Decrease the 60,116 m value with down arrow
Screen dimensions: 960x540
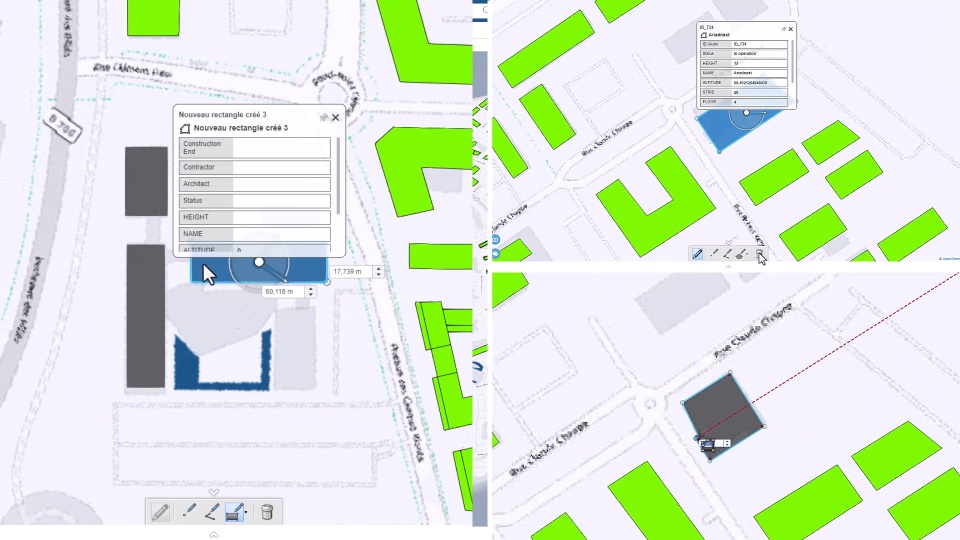(x=310, y=294)
